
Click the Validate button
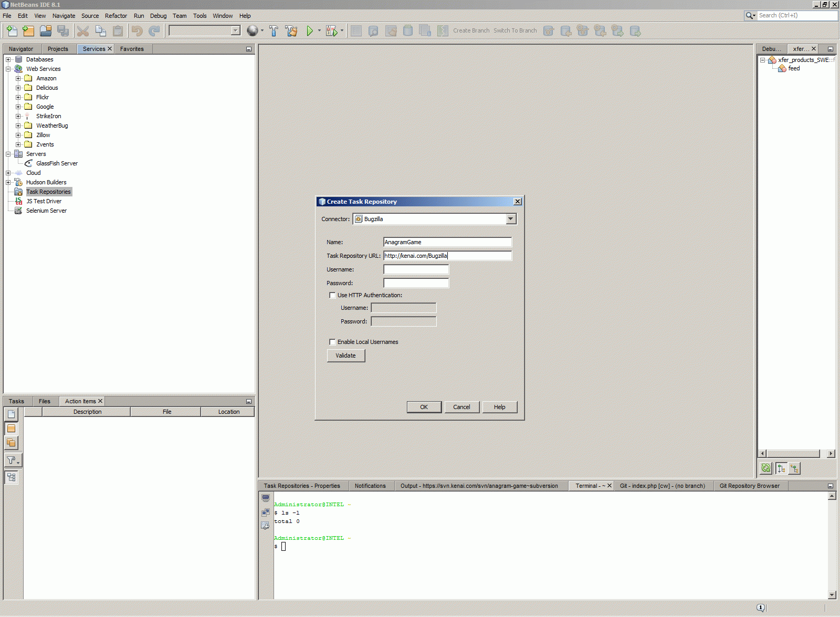[346, 355]
